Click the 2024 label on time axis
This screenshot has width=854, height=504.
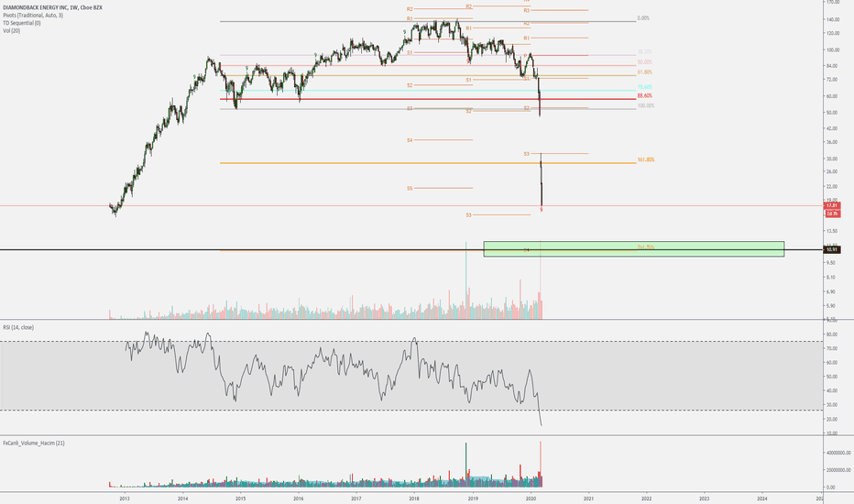[x=762, y=498]
